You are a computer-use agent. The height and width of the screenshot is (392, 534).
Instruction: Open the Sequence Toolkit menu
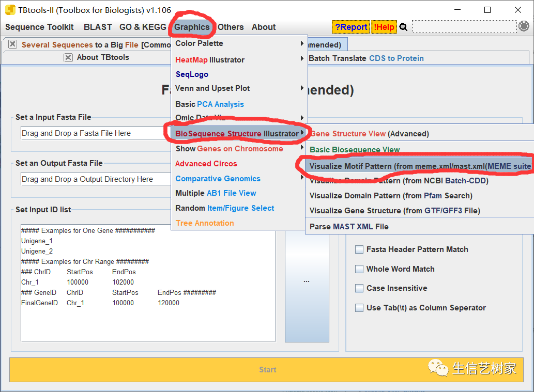pyautogui.click(x=39, y=27)
